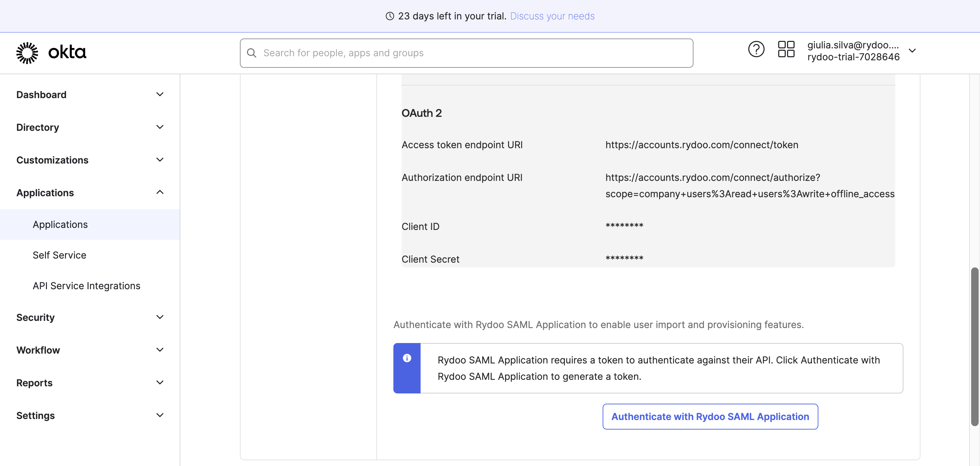This screenshot has width=980, height=466.
Task: Expand the Workflow menu chevron
Action: point(160,350)
